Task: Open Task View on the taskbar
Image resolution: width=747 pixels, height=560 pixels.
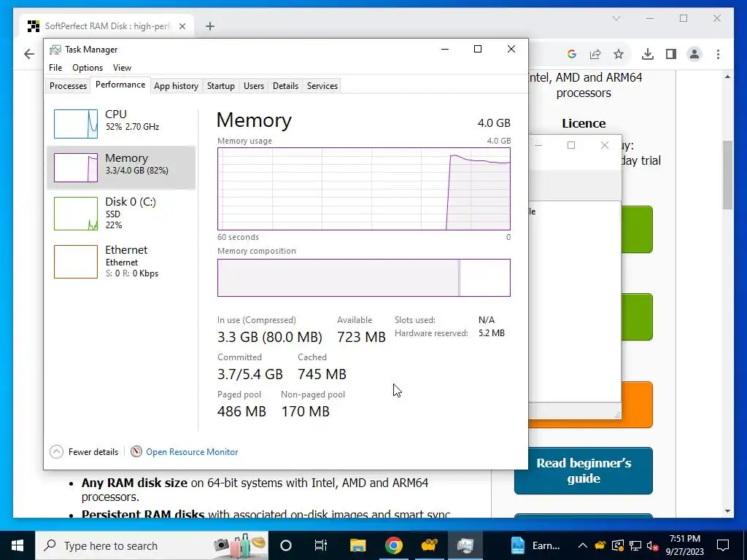Action: click(x=321, y=545)
